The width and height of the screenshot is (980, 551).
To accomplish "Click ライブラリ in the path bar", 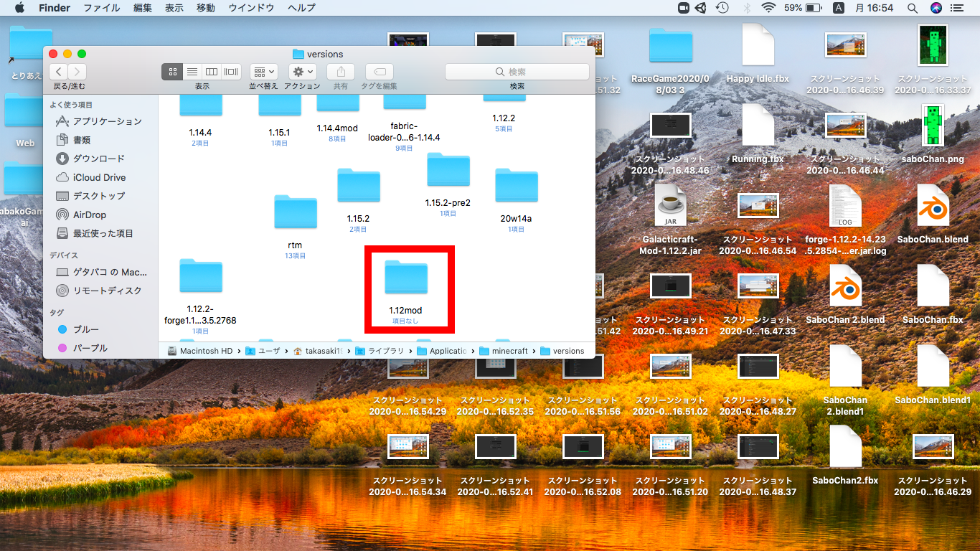I will click(x=380, y=351).
